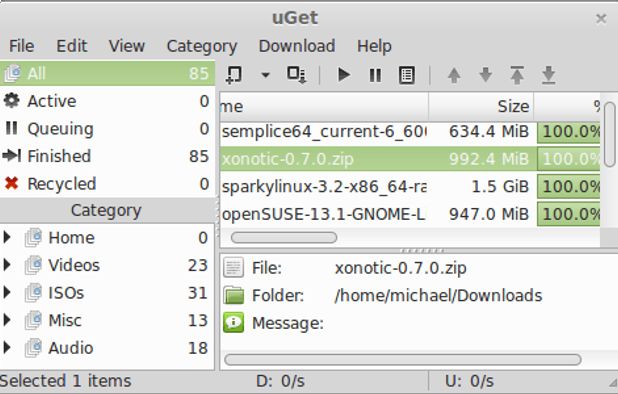Screen dimensions: 618x394
Task: Click the semplice64 100.0% progress bar
Action: (569, 132)
